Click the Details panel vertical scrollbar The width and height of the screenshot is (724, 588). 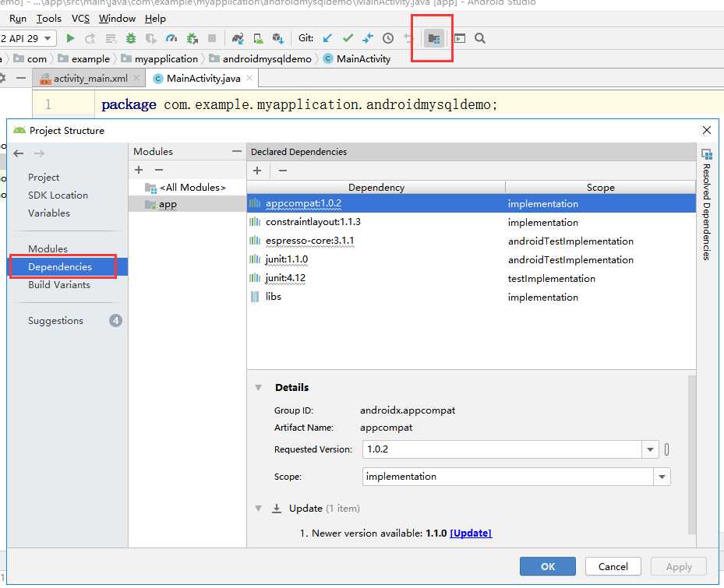click(691, 455)
